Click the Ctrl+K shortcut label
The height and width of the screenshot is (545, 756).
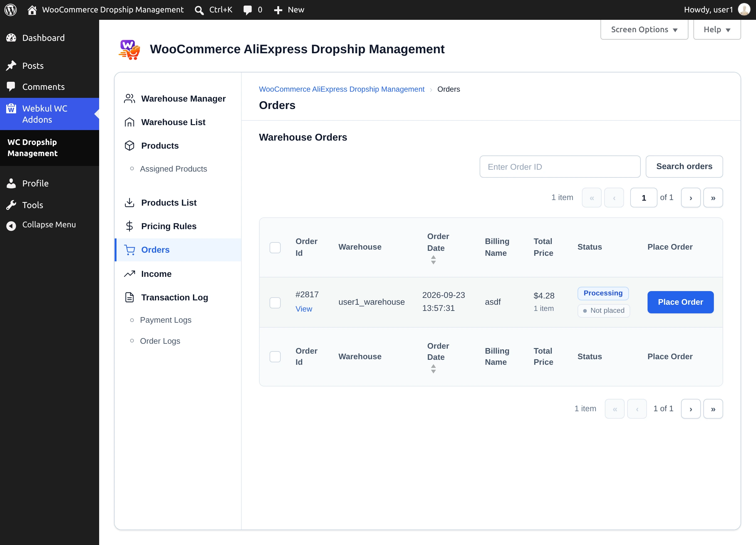coord(221,10)
